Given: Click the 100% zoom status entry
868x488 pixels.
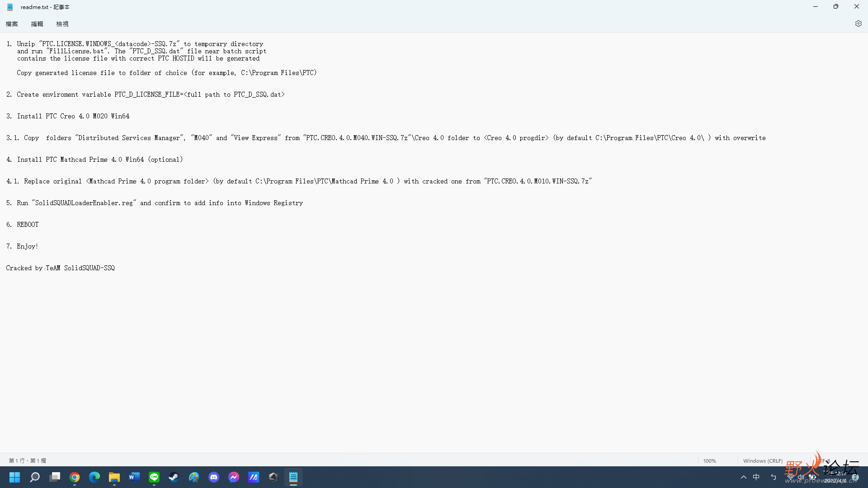Looking at the screenshot, I should pyautogui.click(x=710, y=461).
